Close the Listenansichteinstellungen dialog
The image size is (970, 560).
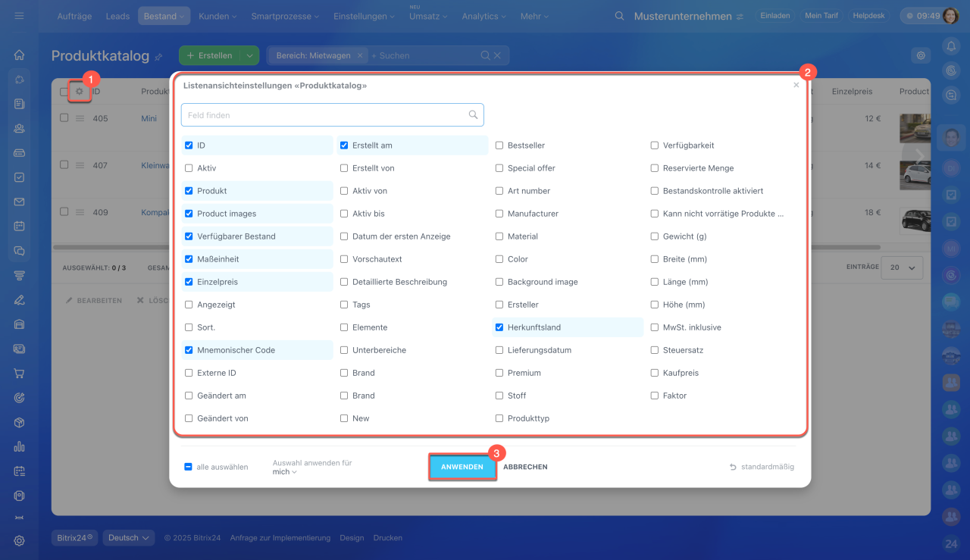point(796,86)
